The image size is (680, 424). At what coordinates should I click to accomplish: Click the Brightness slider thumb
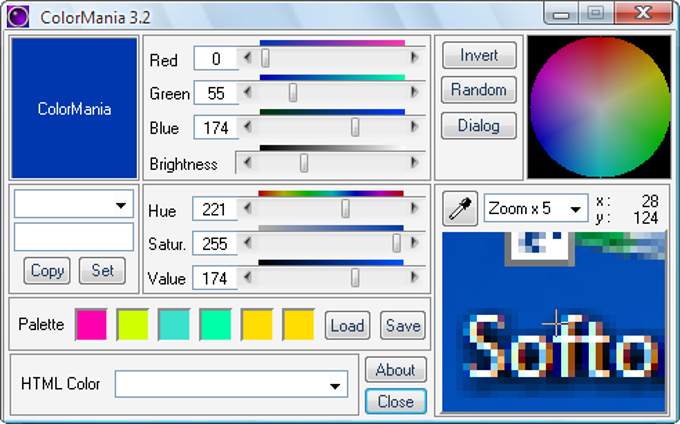click(x=304, y=163)
